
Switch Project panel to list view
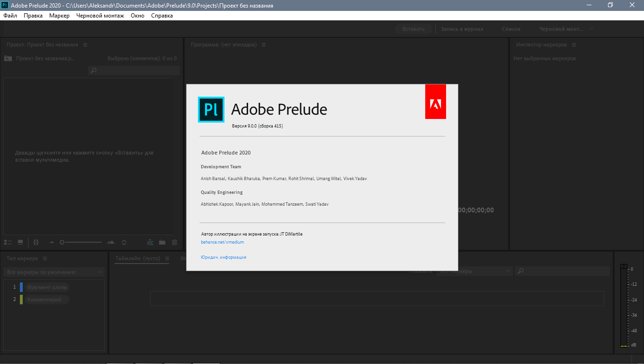pos(8,242)
